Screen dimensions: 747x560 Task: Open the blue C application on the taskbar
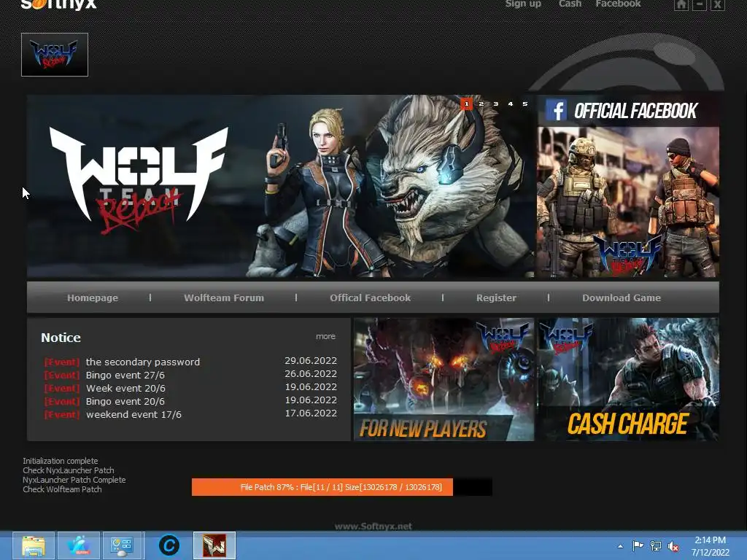169,545
